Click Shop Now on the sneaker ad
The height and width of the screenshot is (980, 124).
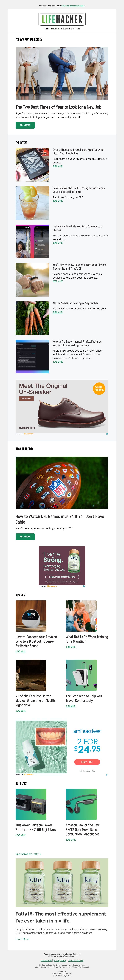point(27,399)
